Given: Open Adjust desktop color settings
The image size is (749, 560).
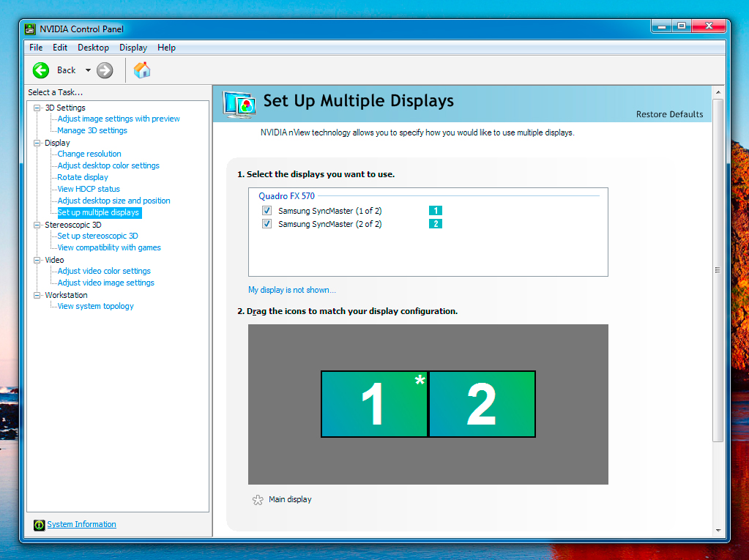Looking at the screenshot, I should tap(108, 165).
